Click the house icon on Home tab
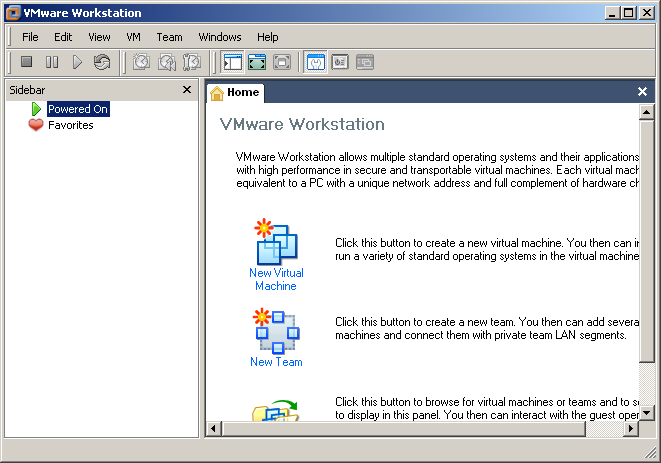The image size is (661, 463). 217,93
